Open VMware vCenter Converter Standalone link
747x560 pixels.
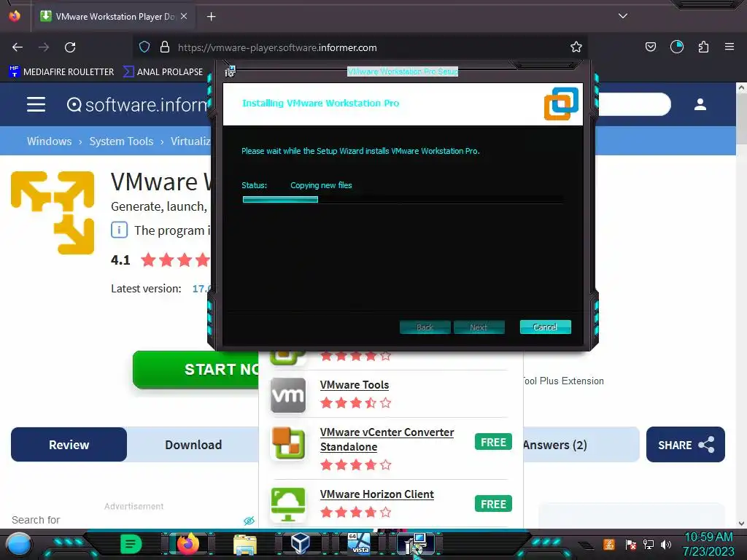[387, 440]
